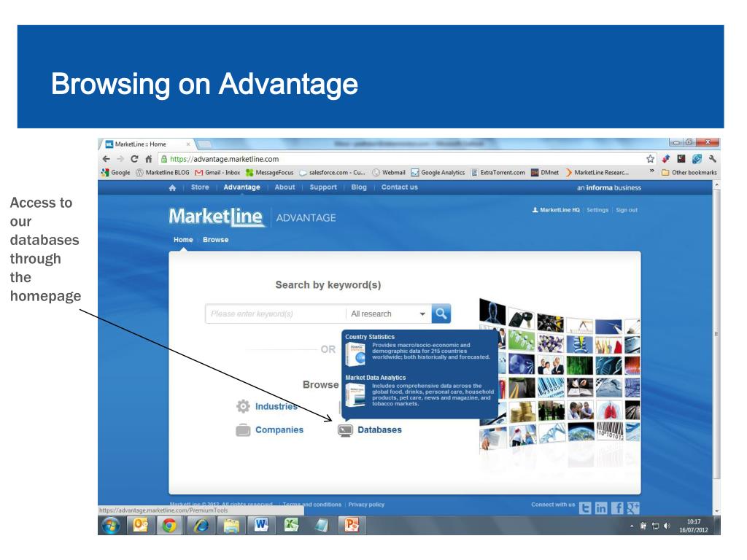747x560 pixels.
Task: Click the taskbar clock and date
Action: 694,526
